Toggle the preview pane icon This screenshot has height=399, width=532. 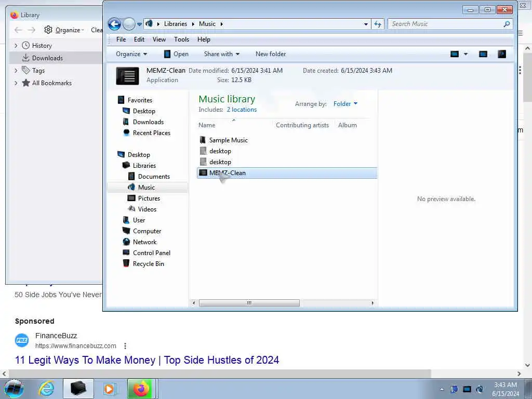pyautogui.click(x=483, y=54)
